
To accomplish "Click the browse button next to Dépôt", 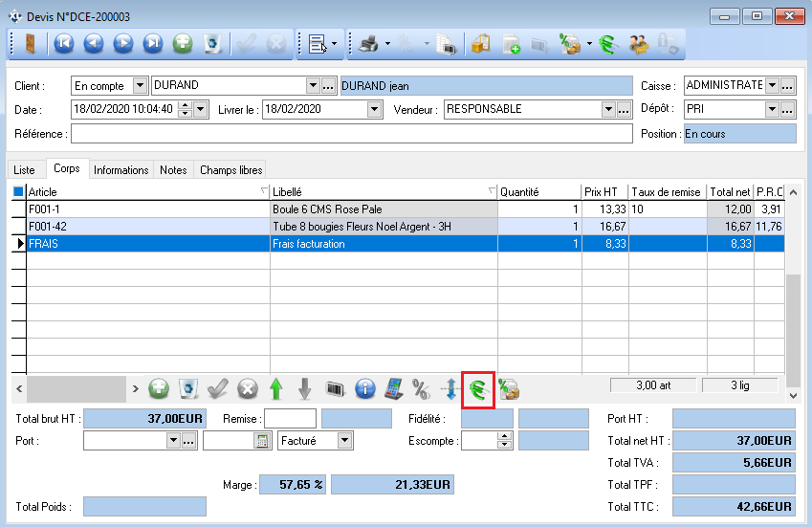I will tap(788, 109).
